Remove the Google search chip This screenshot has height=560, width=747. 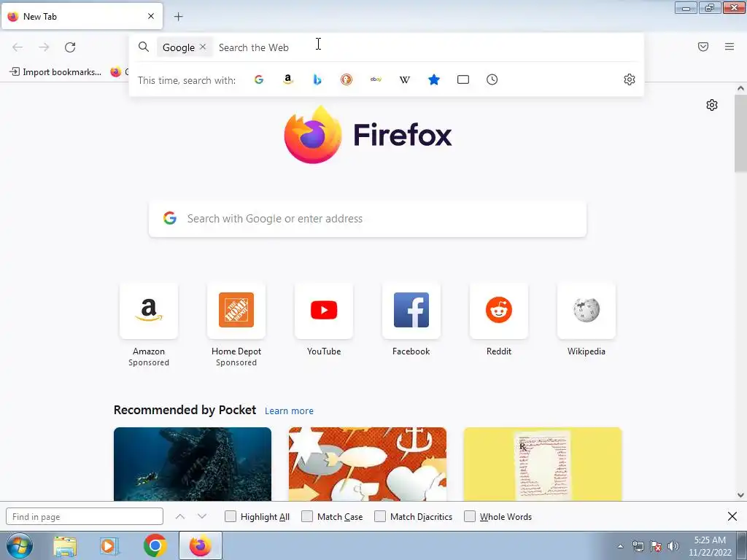point(203,47)
